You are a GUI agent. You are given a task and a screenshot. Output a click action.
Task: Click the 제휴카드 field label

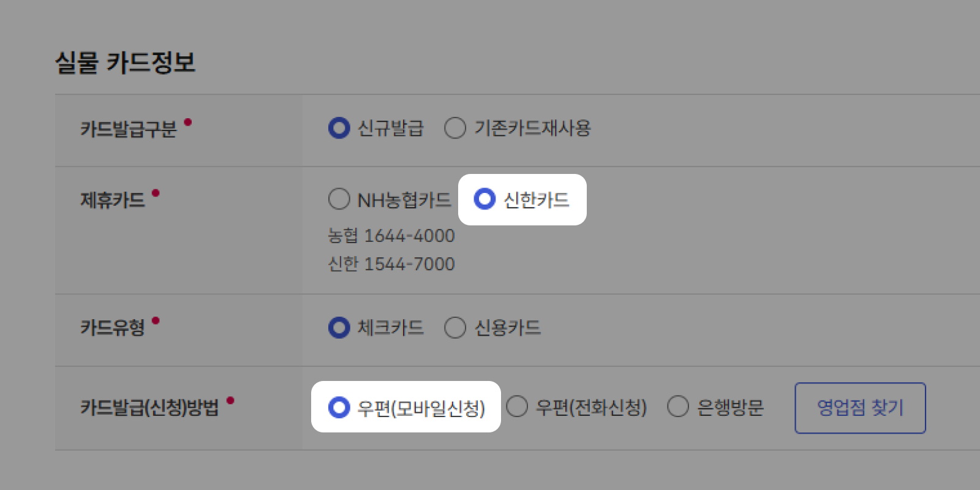[113, 200]
